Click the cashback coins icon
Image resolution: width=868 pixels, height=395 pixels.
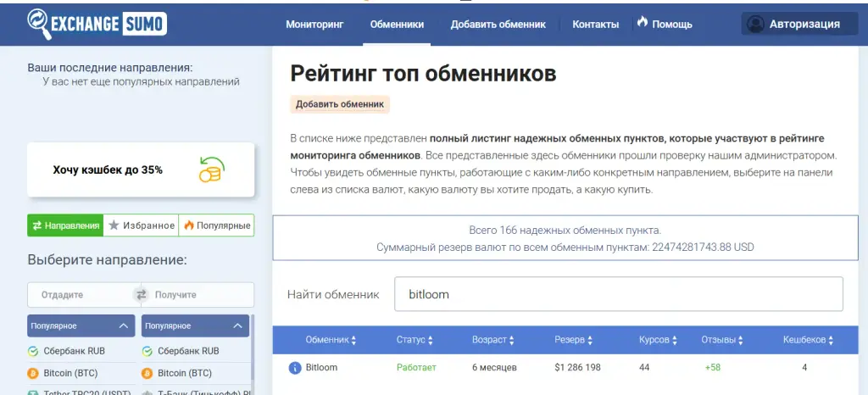pyautogui.click(x=210, y=170)
